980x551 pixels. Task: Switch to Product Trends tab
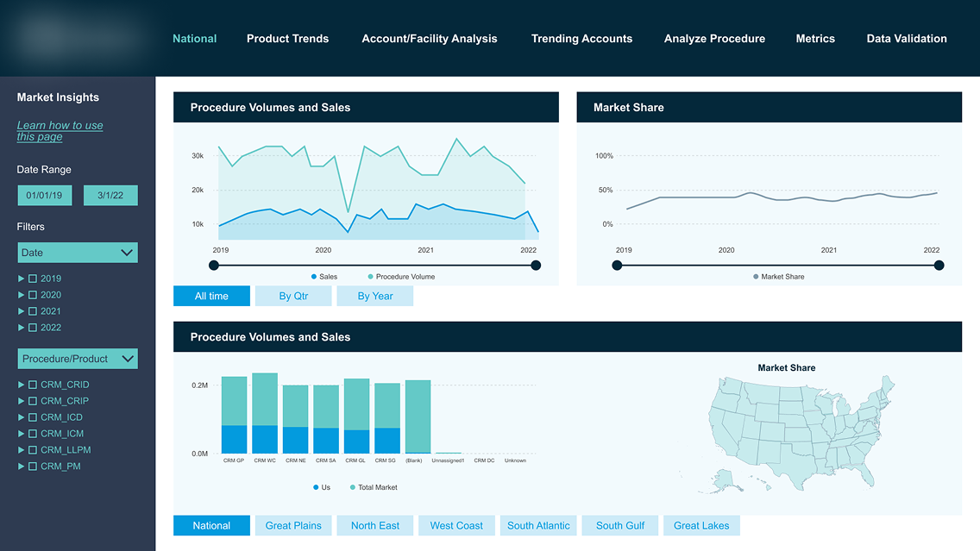coord(287,39)
